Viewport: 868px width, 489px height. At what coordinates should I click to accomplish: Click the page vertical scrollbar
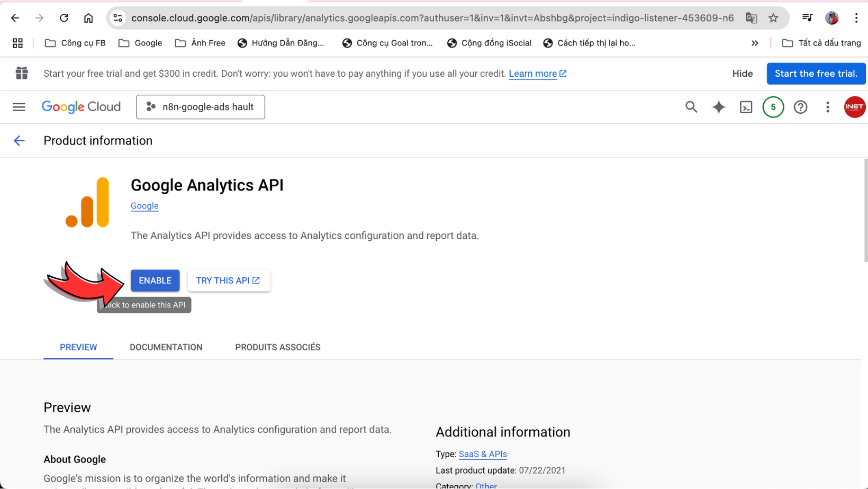point(865,211)
